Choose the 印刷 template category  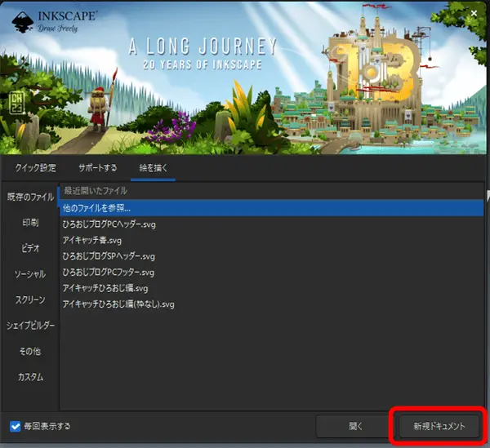click(x=30, y=223)
